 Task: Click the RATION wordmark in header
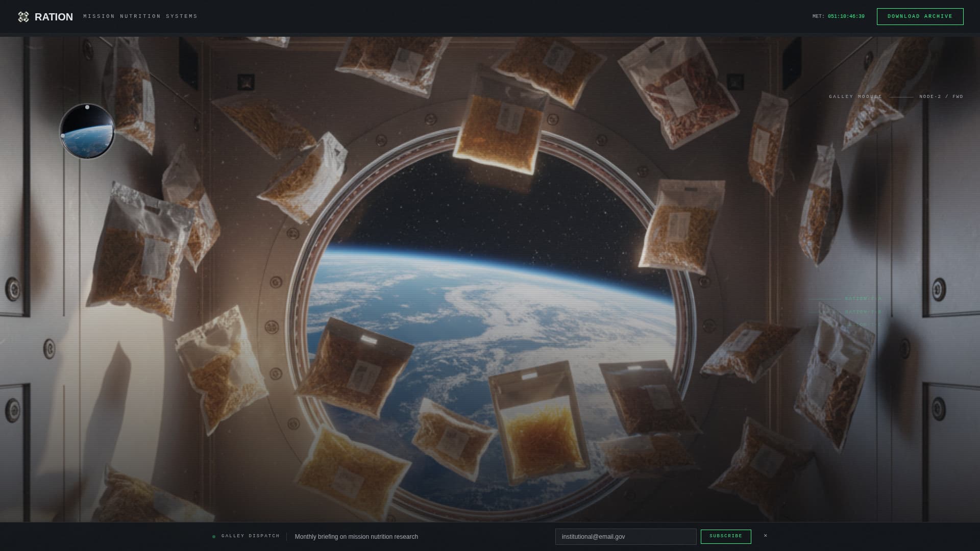pyautogui.click(x=54, y=17)
